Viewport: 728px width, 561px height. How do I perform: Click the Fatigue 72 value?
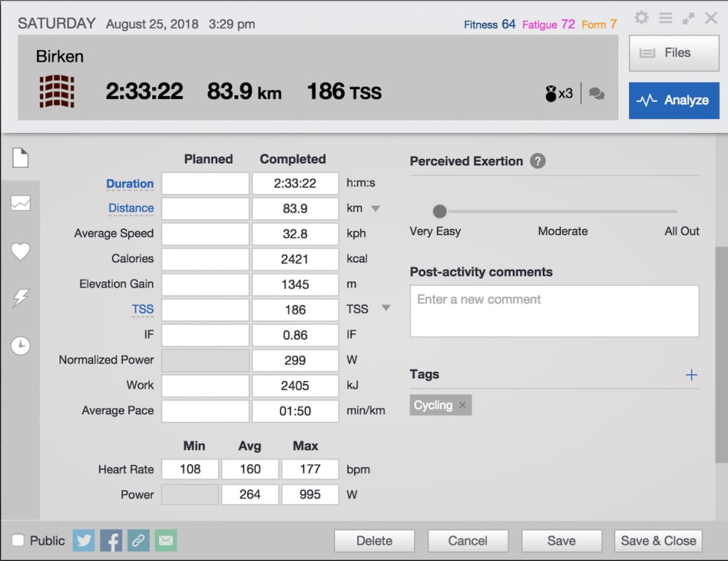point(548,25)
